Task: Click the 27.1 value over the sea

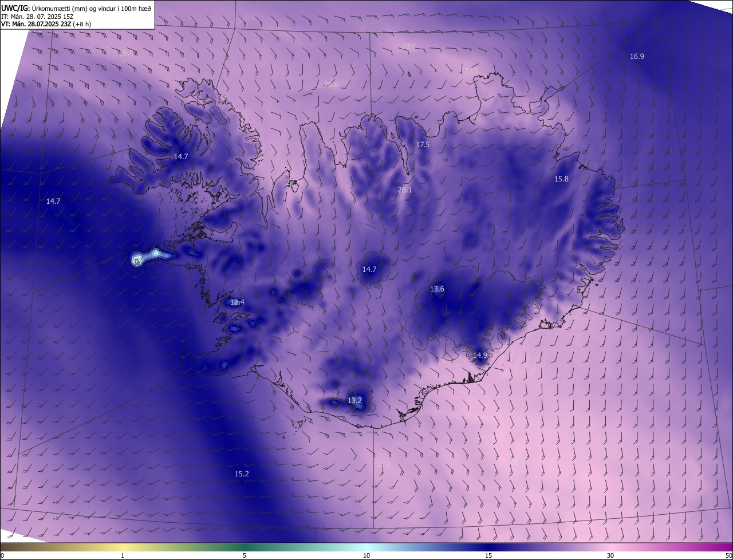Action: tap(409, 46)
